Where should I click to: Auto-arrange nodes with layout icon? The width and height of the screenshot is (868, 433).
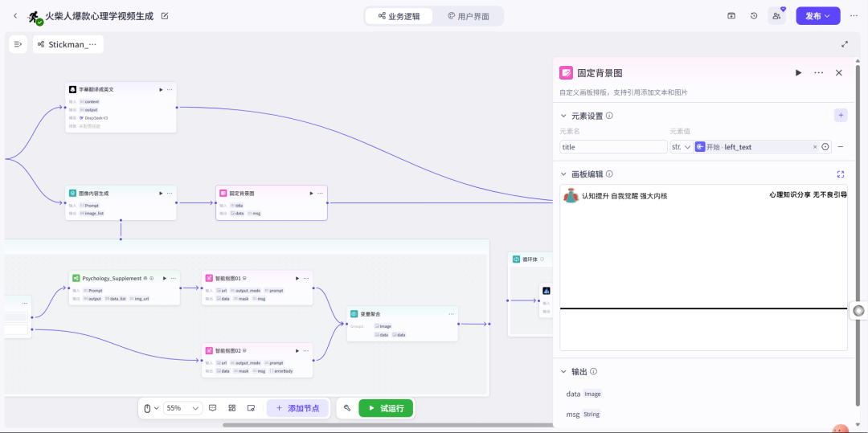click(232, 408)
